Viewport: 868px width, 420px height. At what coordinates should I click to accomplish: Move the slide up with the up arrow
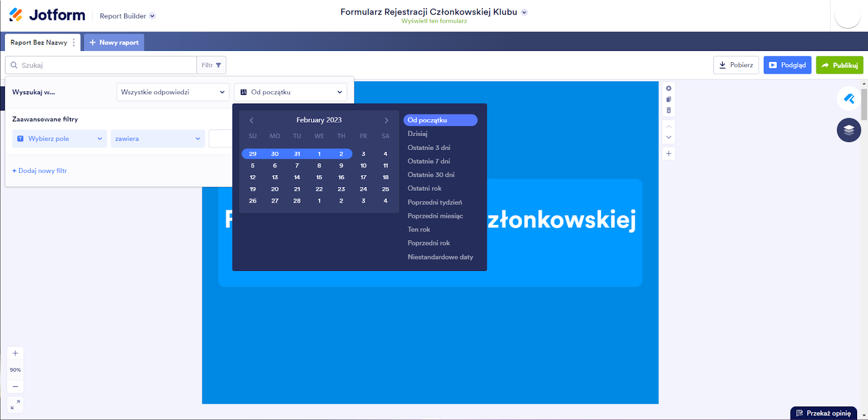(669, 126)
